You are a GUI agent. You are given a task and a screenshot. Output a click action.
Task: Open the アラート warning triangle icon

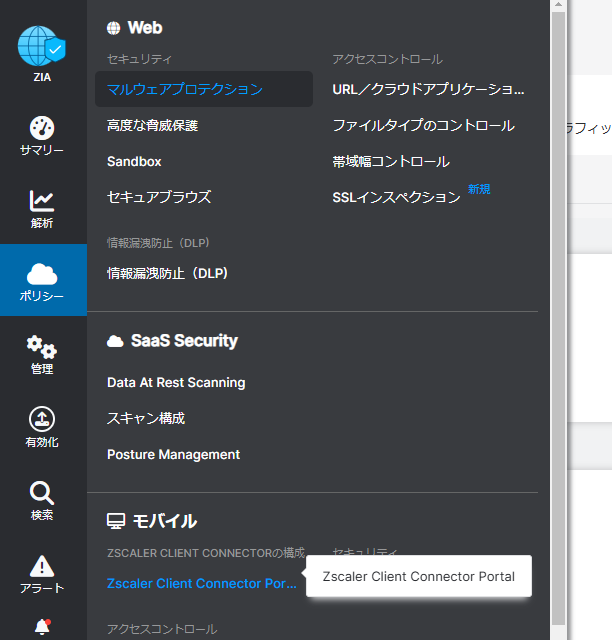[42, 566]
